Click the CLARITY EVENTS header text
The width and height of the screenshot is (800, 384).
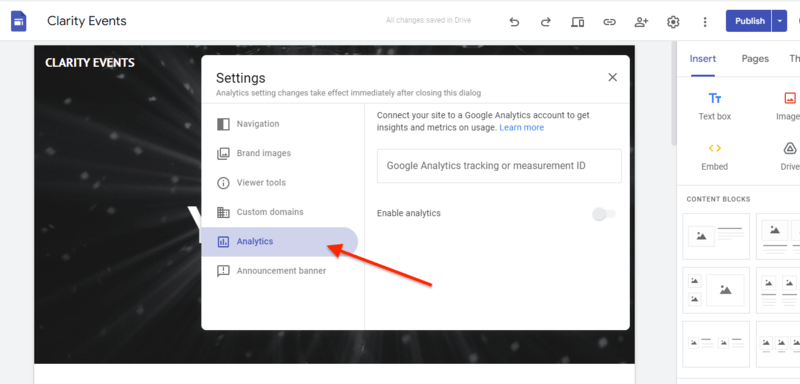point(90,63)
